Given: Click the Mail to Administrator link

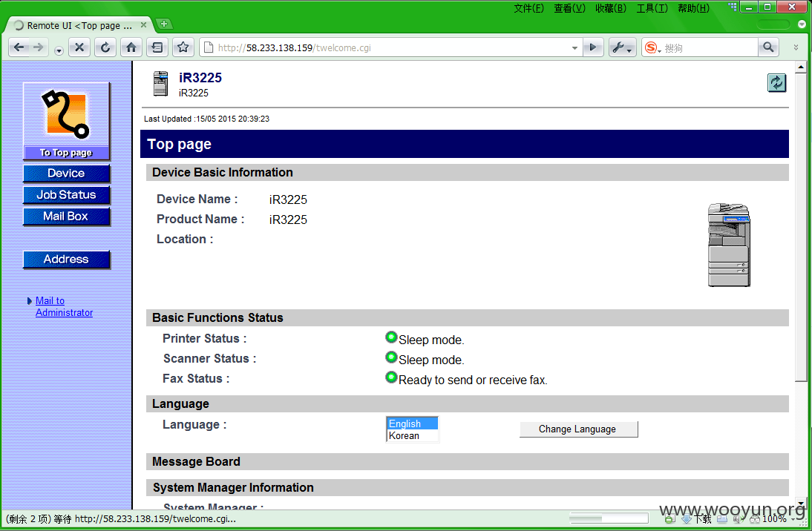Looking at the screenshot, I should [64, 306].
